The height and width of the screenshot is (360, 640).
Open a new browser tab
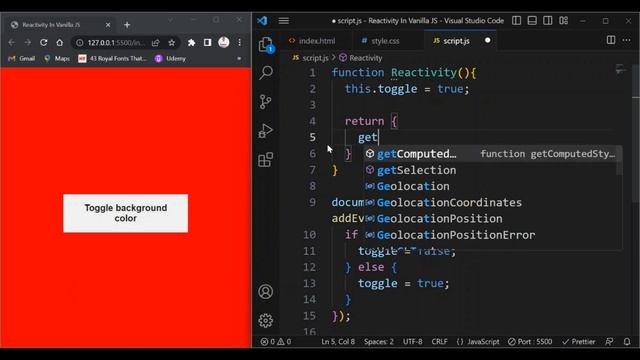pos(127,25)
